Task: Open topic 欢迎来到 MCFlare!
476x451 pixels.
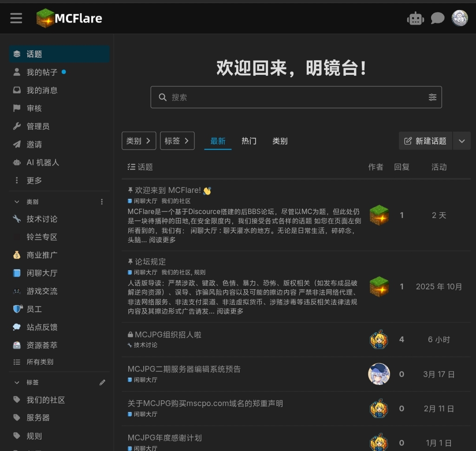Action: point(168,190)
